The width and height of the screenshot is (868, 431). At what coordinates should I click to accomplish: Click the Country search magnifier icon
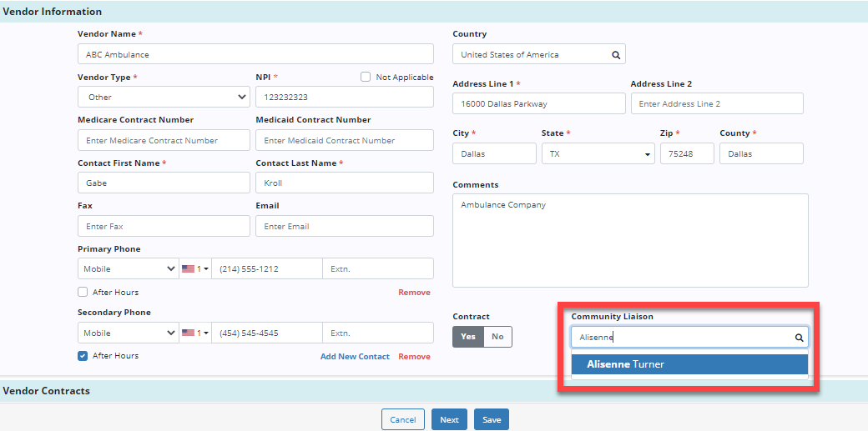coord(616,55)
